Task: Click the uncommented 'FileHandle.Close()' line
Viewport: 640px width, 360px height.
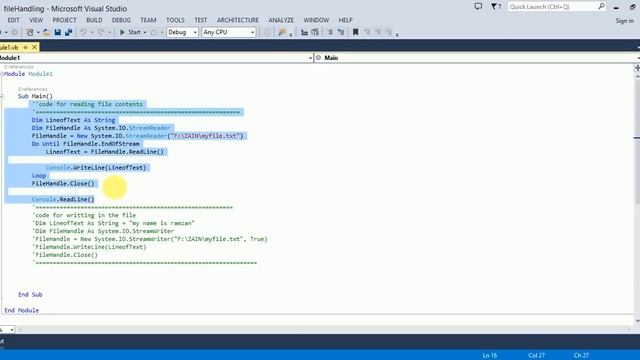Action: [63, 183]
